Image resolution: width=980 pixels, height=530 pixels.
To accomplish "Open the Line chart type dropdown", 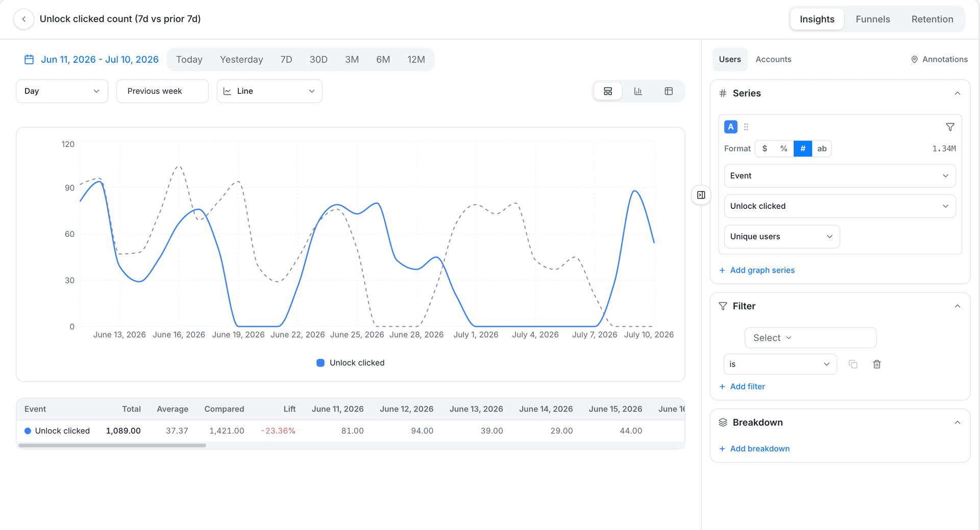I will click(x=269, y=91).
